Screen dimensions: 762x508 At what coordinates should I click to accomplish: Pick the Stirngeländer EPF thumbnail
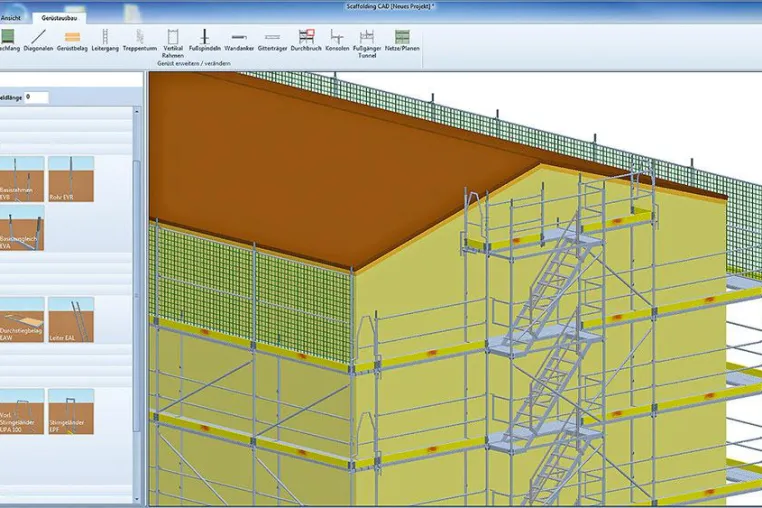71,411
